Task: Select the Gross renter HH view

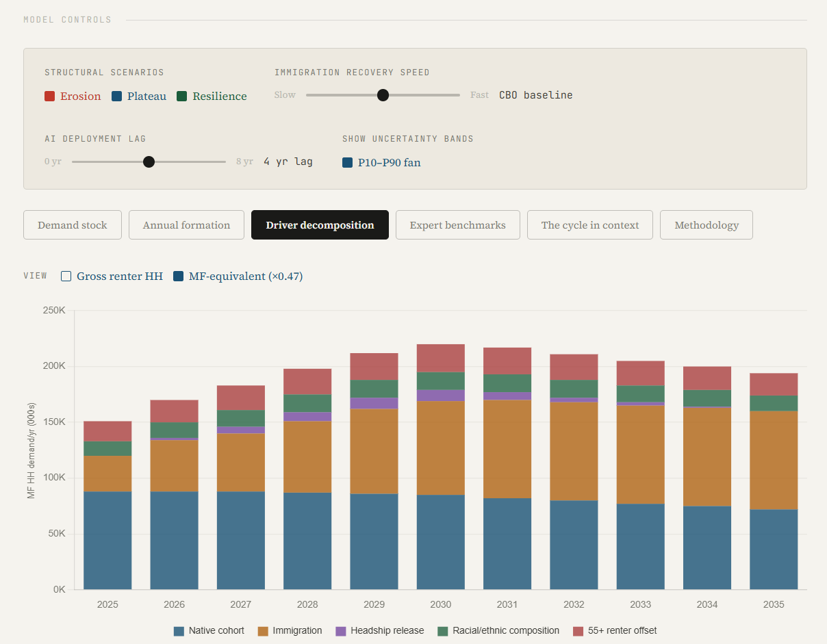Action: (66, 276)
